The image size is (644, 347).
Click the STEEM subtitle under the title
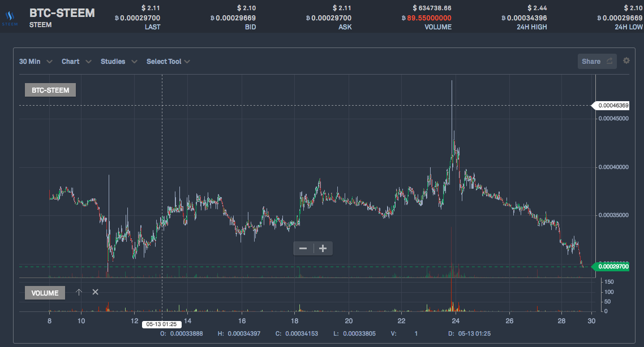click(x=40, y=25)
